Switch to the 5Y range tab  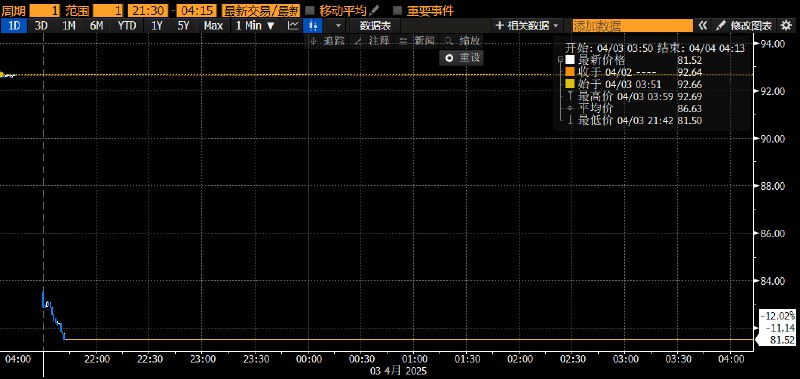[x=184, y=26]
